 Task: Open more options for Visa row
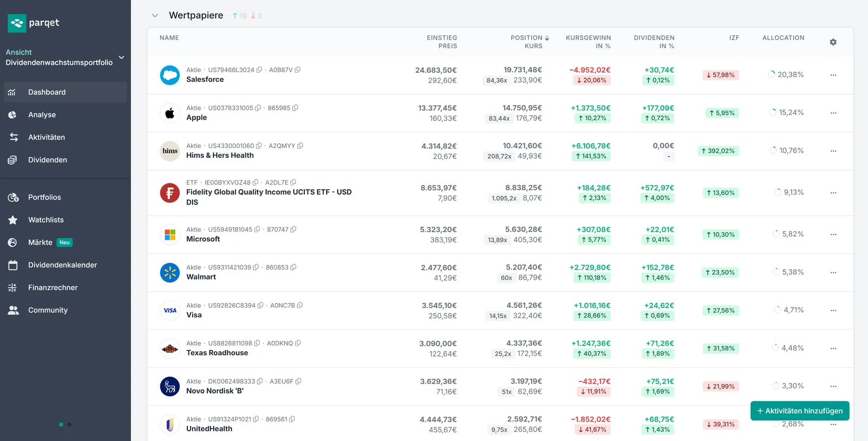click(x=833, y=310)
